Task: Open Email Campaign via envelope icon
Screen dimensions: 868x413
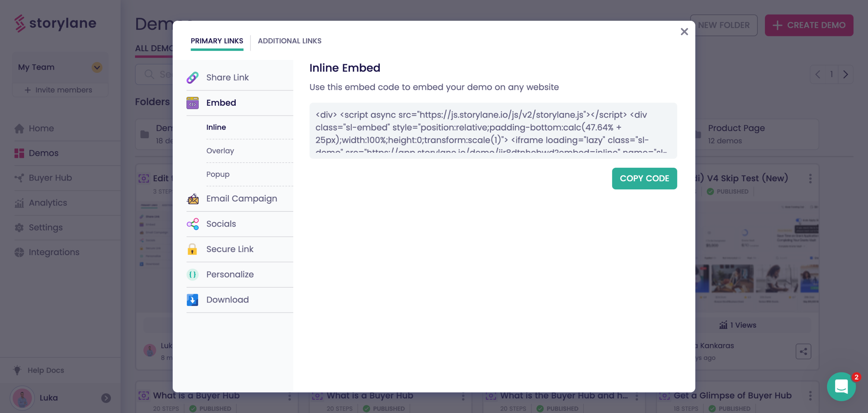Action: [x=193, y=199]
